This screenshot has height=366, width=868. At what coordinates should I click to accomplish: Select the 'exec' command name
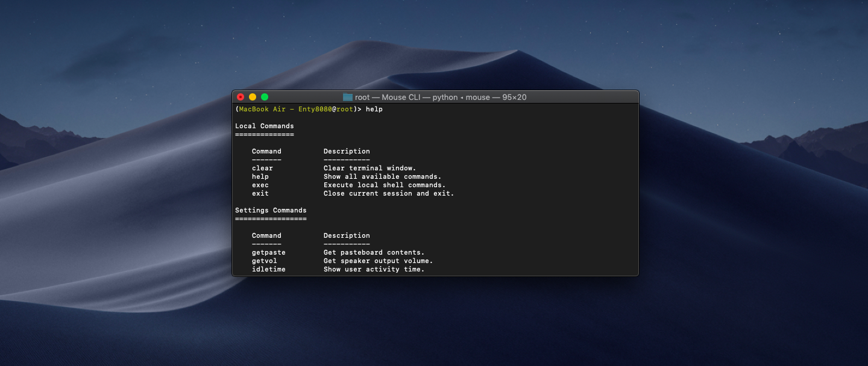[x=260, y=185]
